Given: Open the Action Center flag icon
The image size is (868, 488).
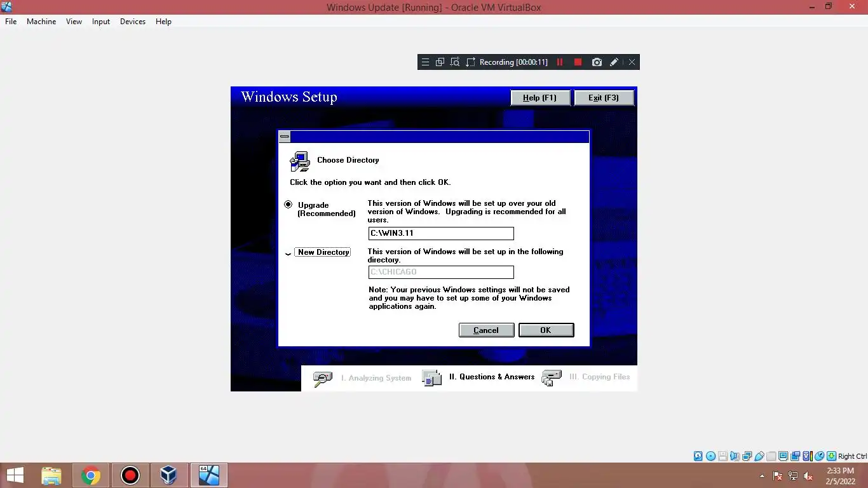Looking at the screenshot, I should (x=778, y=476).
